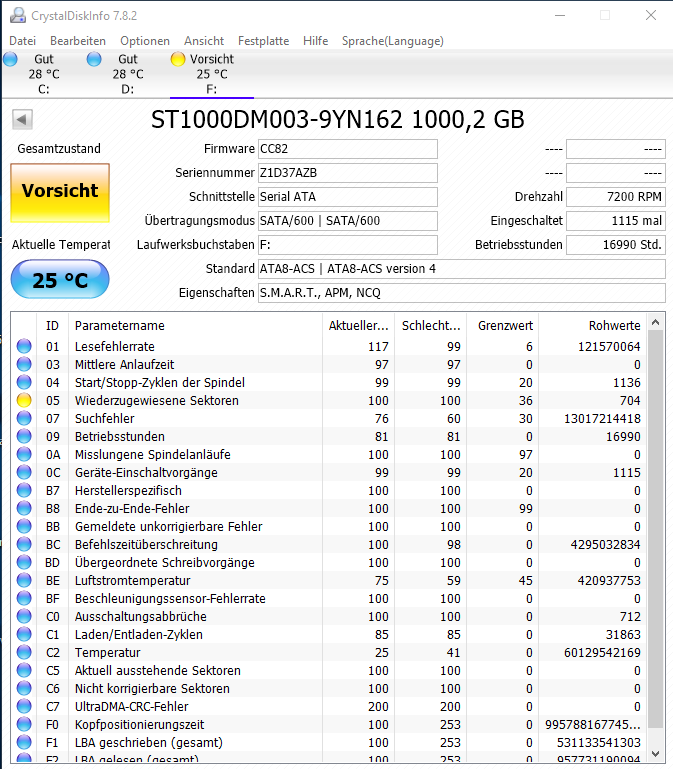Image resolution: width=673 pixels, height=769 pixels.
Task: Select the yellow caution icon for drive F:
Action: (178, 59)
